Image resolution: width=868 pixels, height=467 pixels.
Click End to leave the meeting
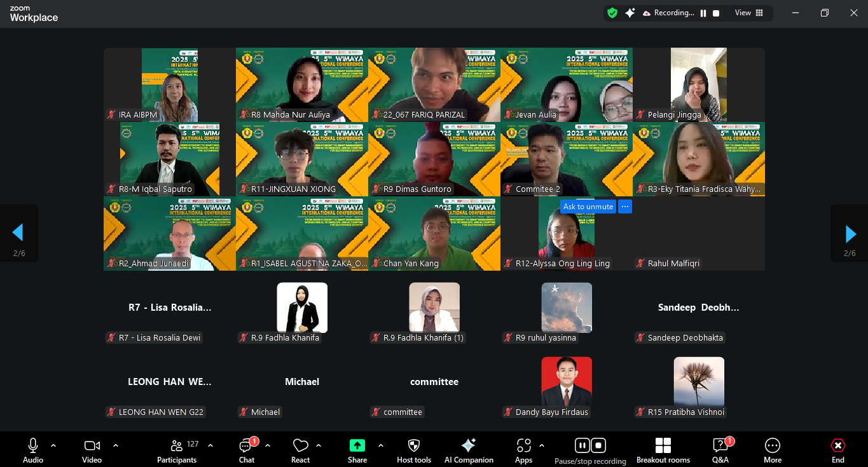(838, 450)
